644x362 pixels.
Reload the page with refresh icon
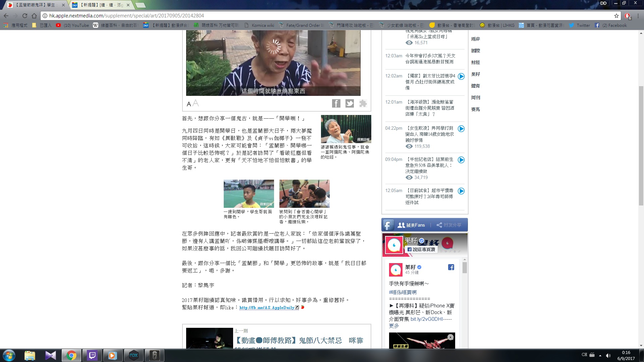click(x=25, y=16)
